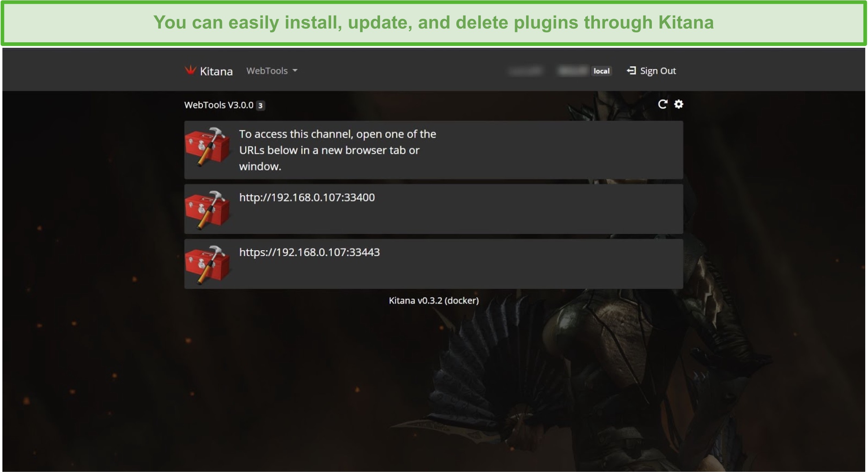Click the WebTools V3.0.0 heading

pyautogui.click(x=219, y=105)
